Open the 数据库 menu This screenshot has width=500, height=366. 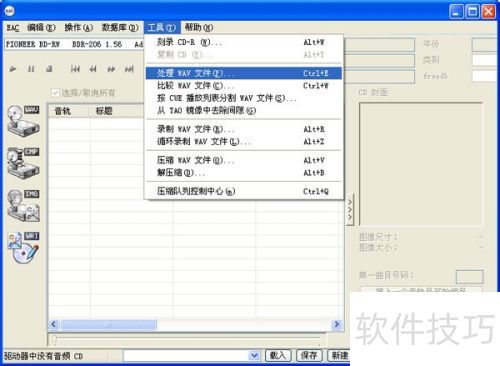pyautogui.click(x=120, y=27)
